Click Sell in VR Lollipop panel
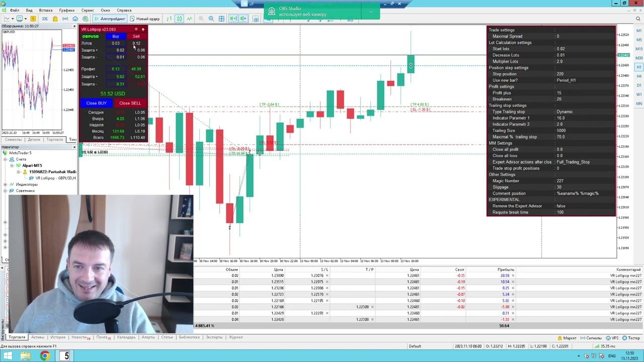 (x=136, y=36)
